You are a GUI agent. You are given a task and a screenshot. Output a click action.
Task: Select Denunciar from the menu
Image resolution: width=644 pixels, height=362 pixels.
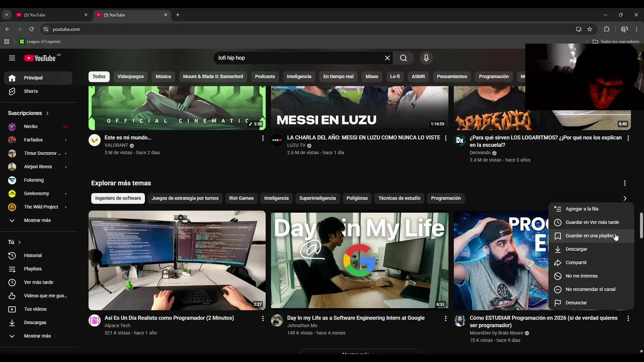tap(591, 303)
